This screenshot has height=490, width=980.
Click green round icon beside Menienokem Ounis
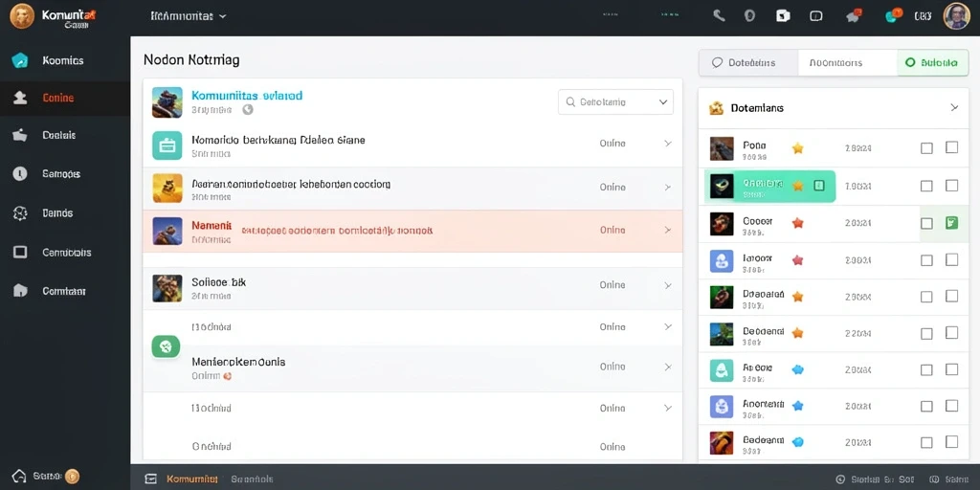pos(166,346)
